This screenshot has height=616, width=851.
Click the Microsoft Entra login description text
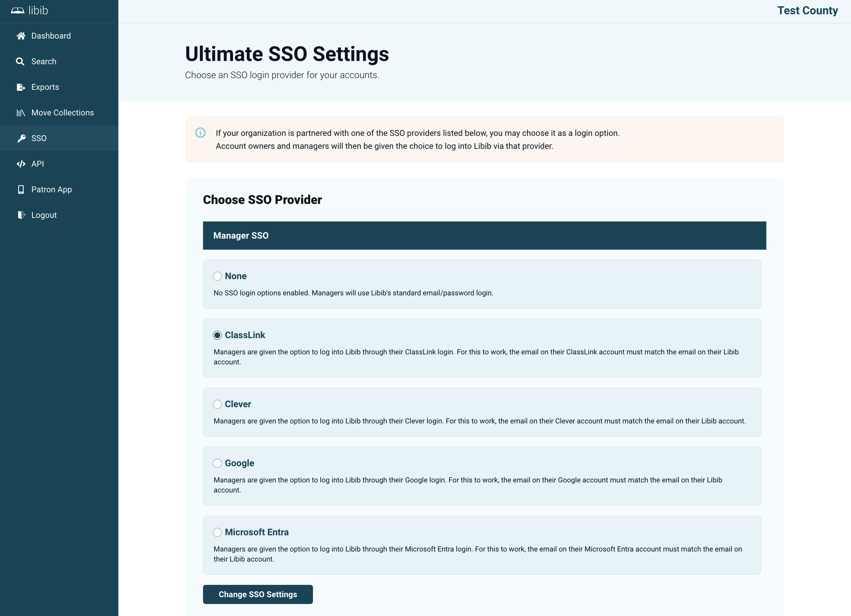click(x=478, y=554)
